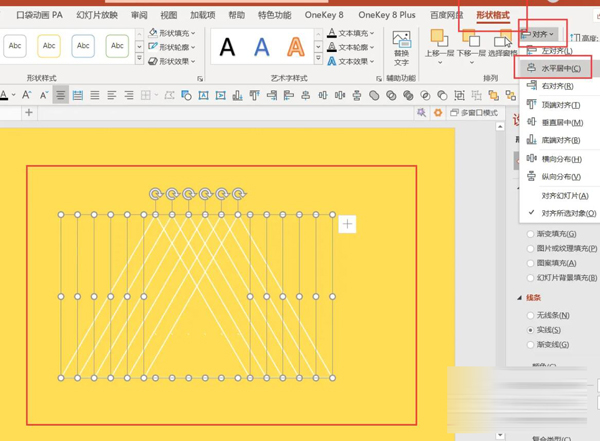The width and height of the screenshot is (600, 441).
Task: Click the align top icon in quick toolbar
Action: [254, 95]
